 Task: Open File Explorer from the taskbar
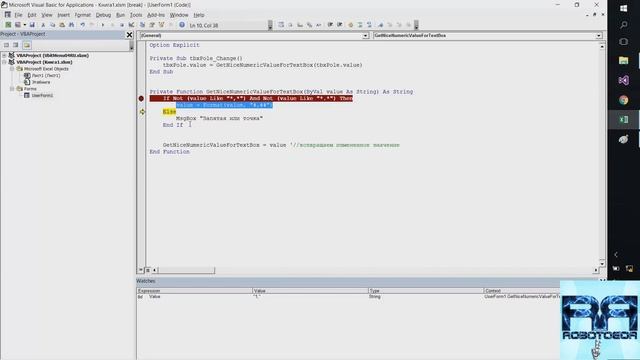(x=623, y=61)
